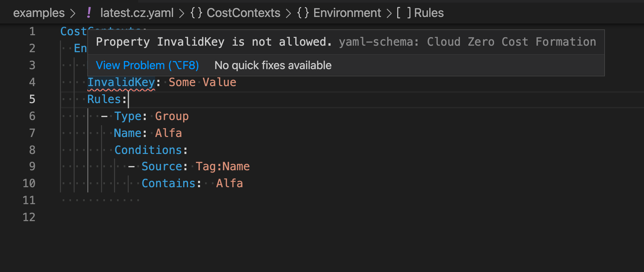Place cursor on the Rules key
644x272 pixels.
(x=104, y=99)
